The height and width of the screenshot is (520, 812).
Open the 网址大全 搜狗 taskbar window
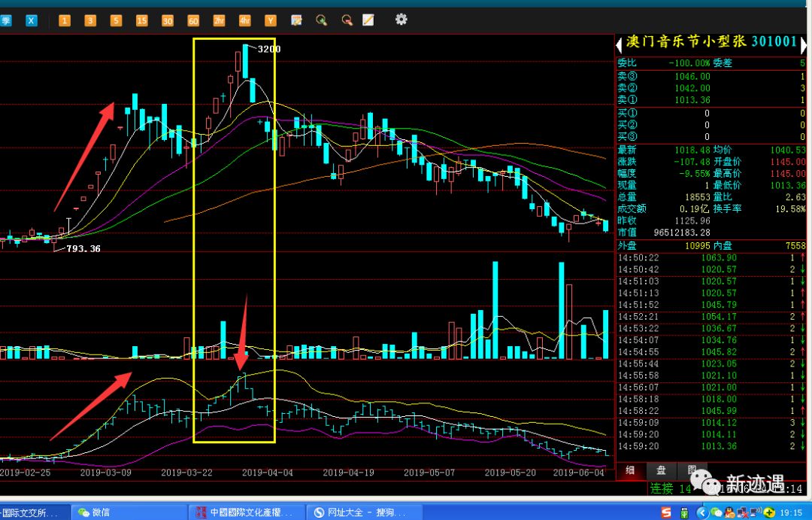pos(365,512)
